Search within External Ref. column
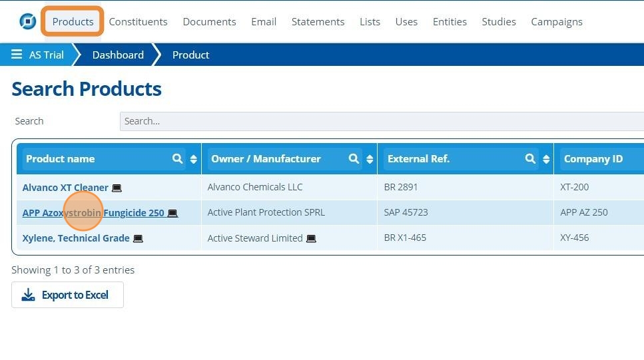The height and width of the screenshot is (360, 644). point(530,158)
